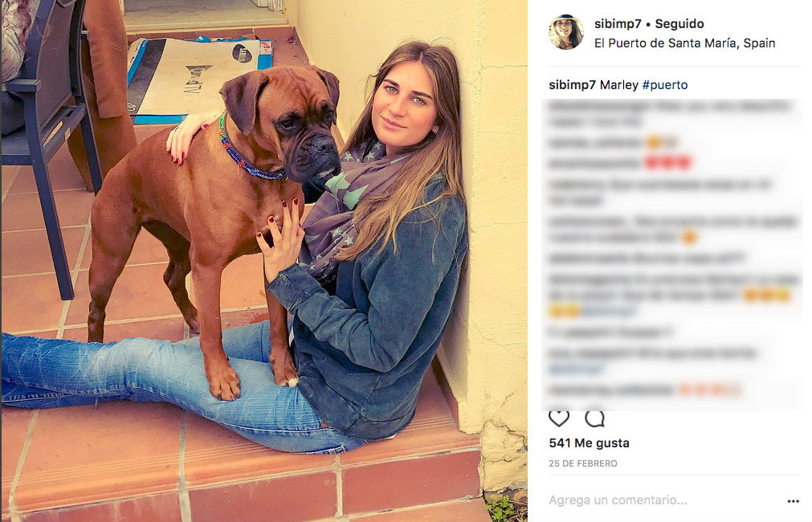
Task: Open the sibimp7 profile picture avatar
Action: pos(566,32)
